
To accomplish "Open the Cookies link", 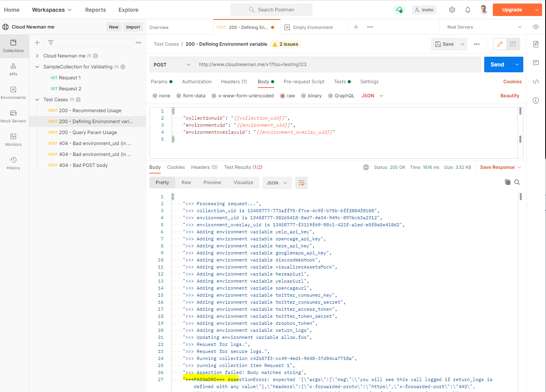I will [512, 82].
